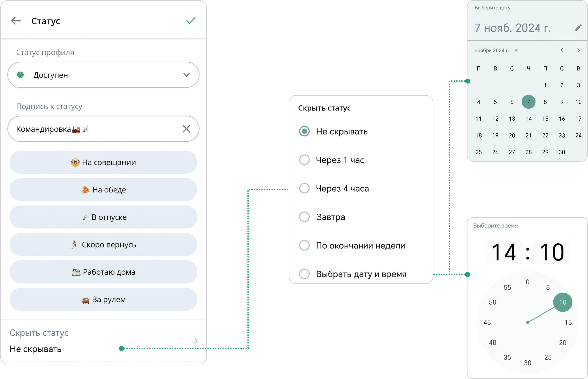
Task: Click the green Доступен status dot
Action: tap(20, 75)
